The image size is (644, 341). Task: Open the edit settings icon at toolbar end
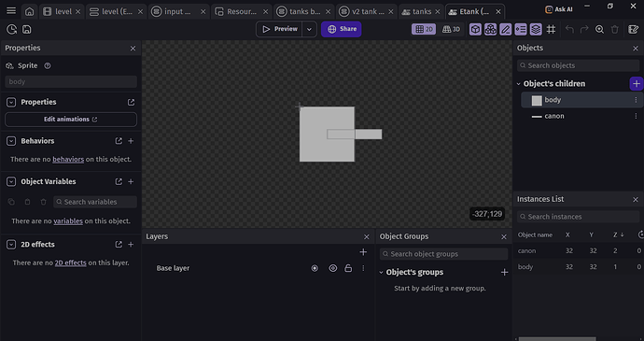pos(634,29)
